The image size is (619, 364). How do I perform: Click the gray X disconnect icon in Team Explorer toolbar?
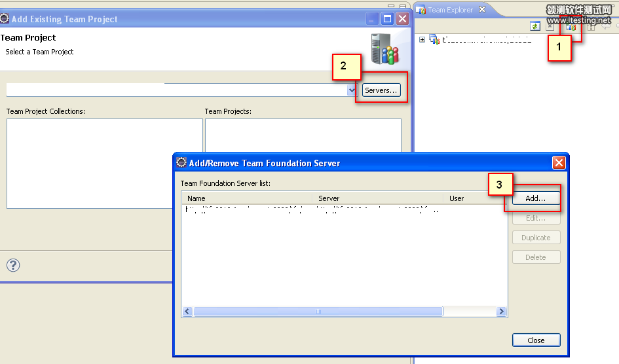(x=551, y=26)
